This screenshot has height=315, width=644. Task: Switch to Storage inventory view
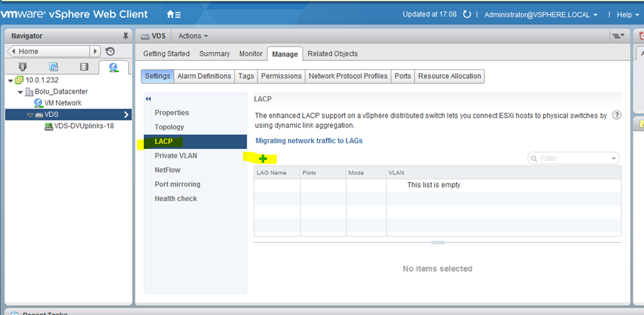(x=84, y=66)
